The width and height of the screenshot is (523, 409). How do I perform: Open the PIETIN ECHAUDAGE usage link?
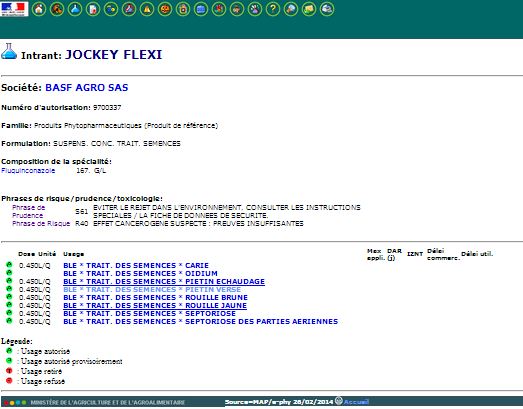click(164, 282)
